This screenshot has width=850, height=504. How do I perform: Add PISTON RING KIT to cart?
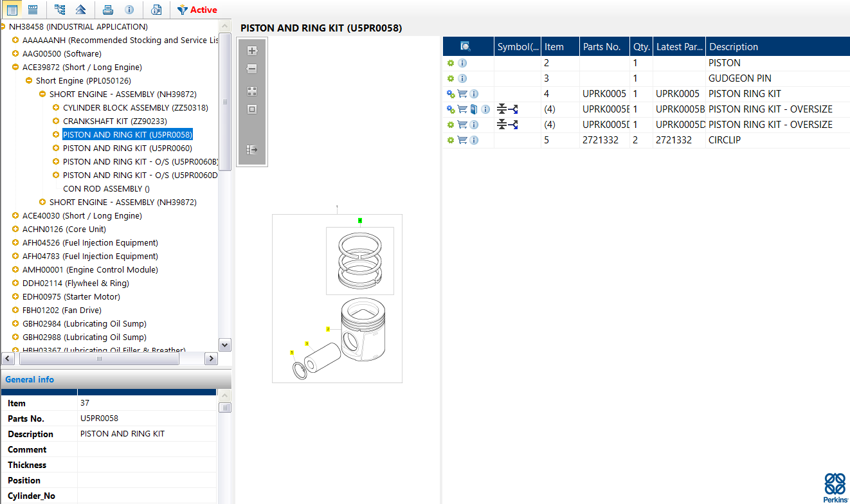462,94
